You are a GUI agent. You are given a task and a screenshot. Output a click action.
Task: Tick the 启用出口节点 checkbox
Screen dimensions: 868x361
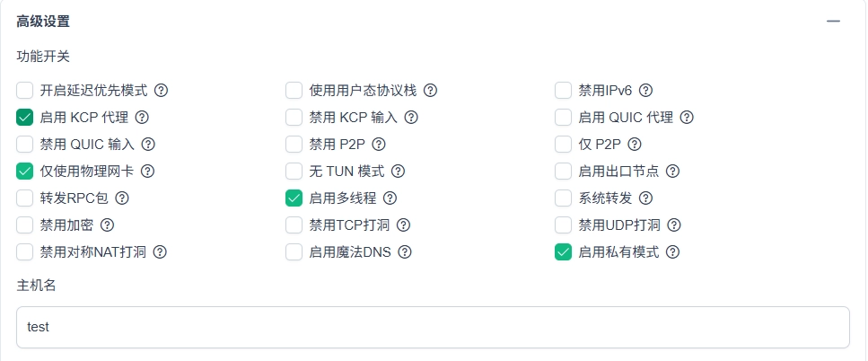(x=563, y=171)
